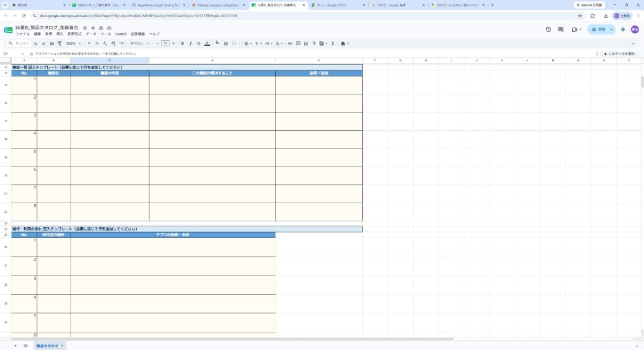Image resolution: width=644 pixels, height=350 pixels.
Task: Click the このデータを要約 button
Action: (619, 54)
